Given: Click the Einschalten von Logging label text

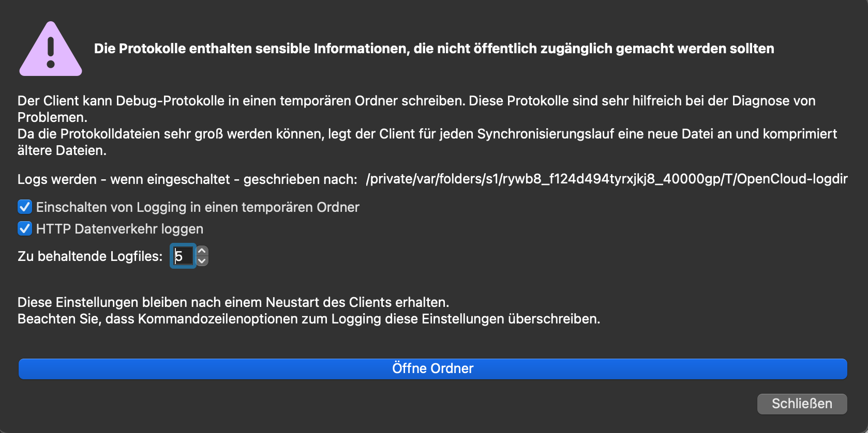Looking at the screenshot, I should pyautogui.click(x=198, y=207).
